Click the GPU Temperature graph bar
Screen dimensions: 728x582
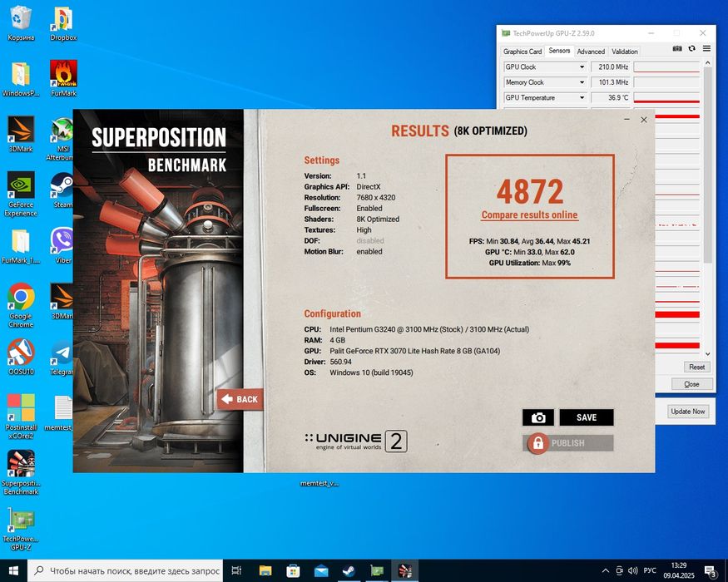[x=666, y=97]
